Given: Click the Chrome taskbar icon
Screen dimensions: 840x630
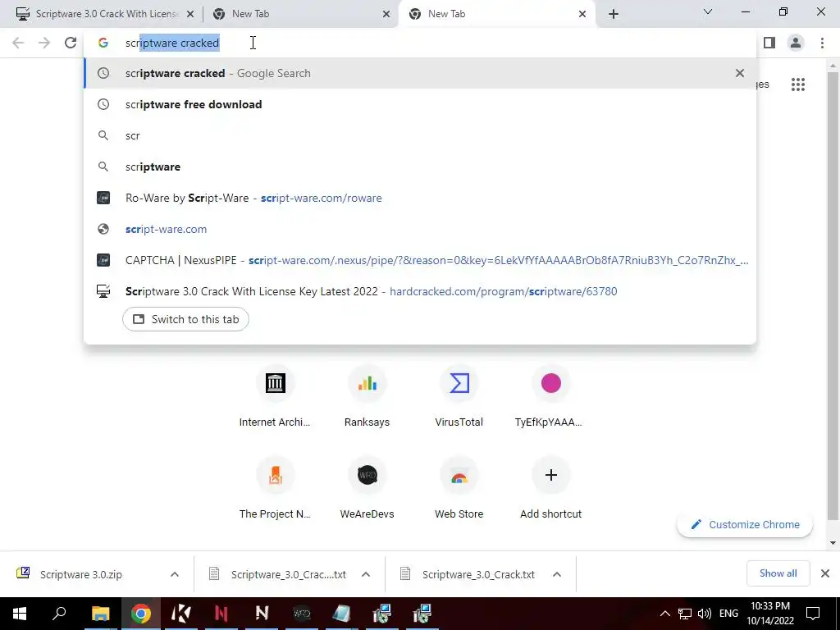Looking at the screenshot, I should 140,614.
